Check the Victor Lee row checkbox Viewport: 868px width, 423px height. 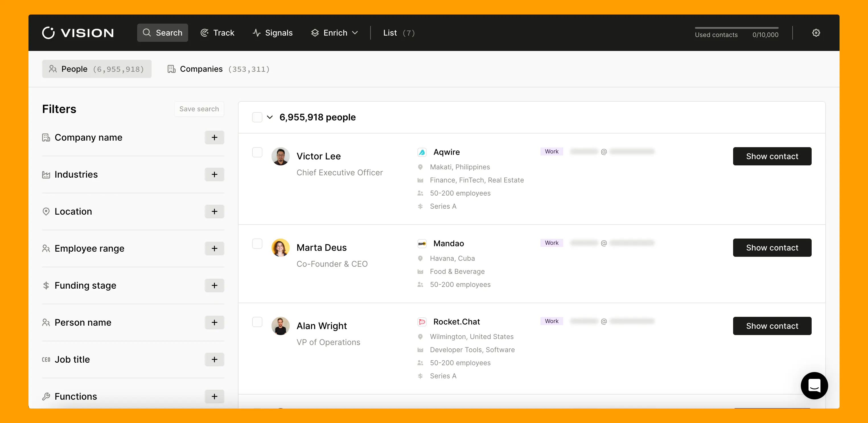[257, 152]
